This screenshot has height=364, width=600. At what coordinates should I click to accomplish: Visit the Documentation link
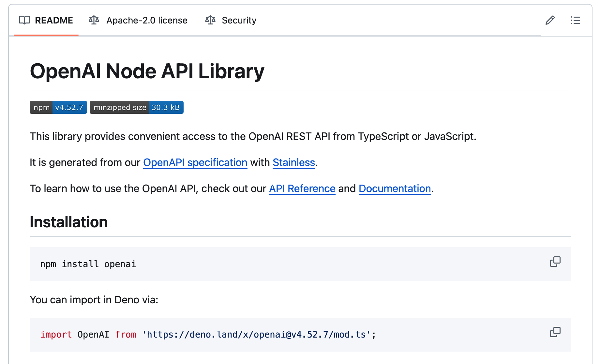point(394,189)
